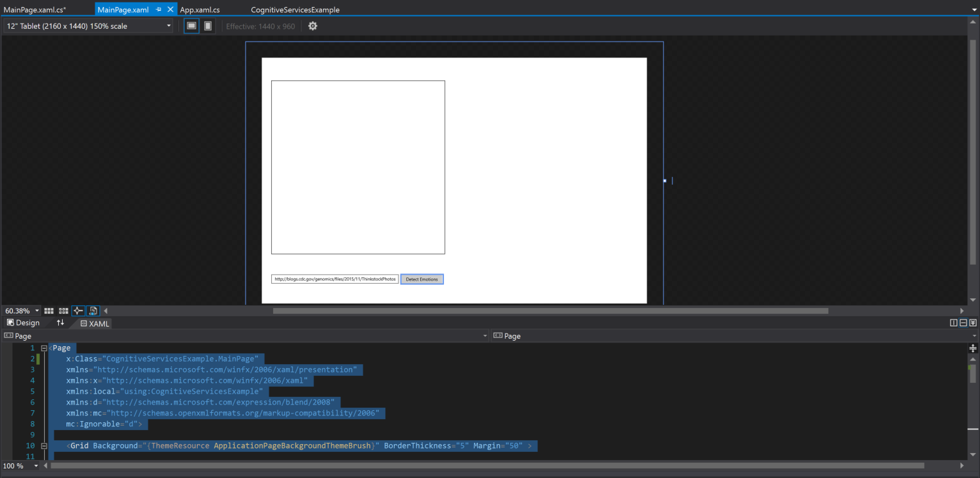The width and height of the screenshot is (980, 478).
Task: Toggle snap to gridlines icon
Action: tap(63, 311)
